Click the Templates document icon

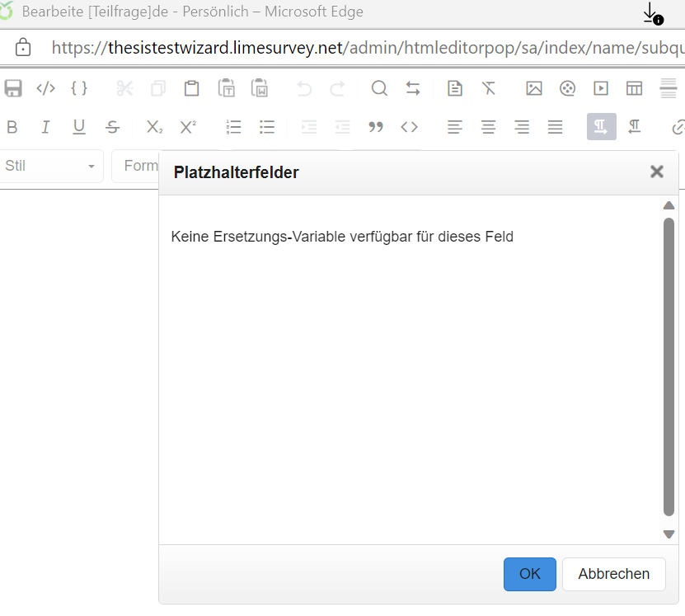click(x=455, y=89)
